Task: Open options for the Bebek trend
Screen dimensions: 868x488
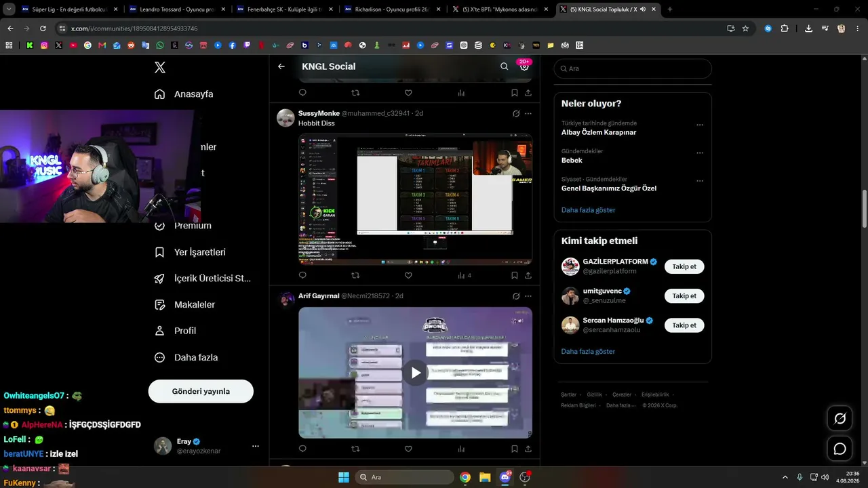Action: tap(700, 153)
